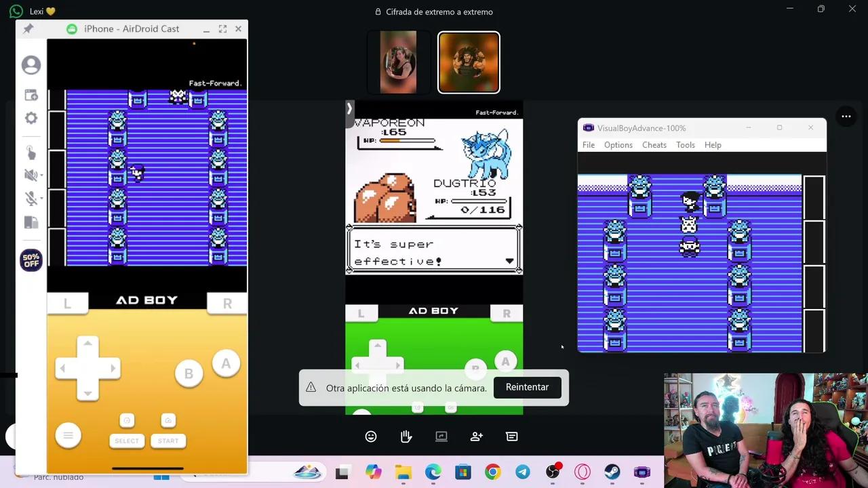This screenshot has height=488, width=868.
Task: Open the screen rotate device icon in AirDroid
Action: click(x=31, y=222)
